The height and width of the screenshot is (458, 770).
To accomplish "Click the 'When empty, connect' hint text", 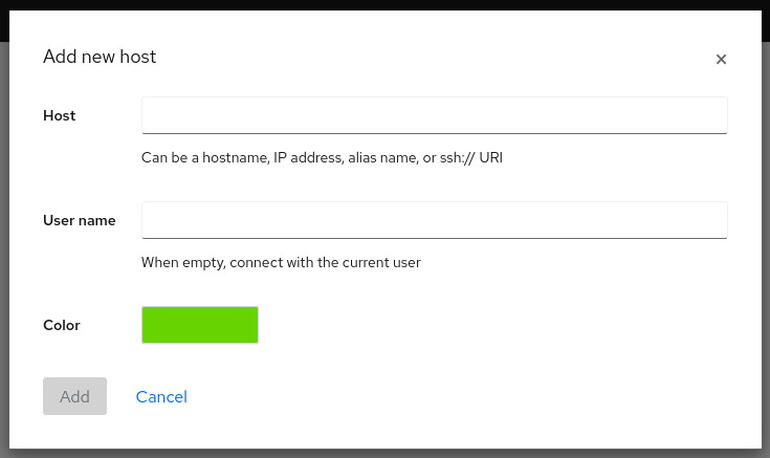I will pos(281,263).
